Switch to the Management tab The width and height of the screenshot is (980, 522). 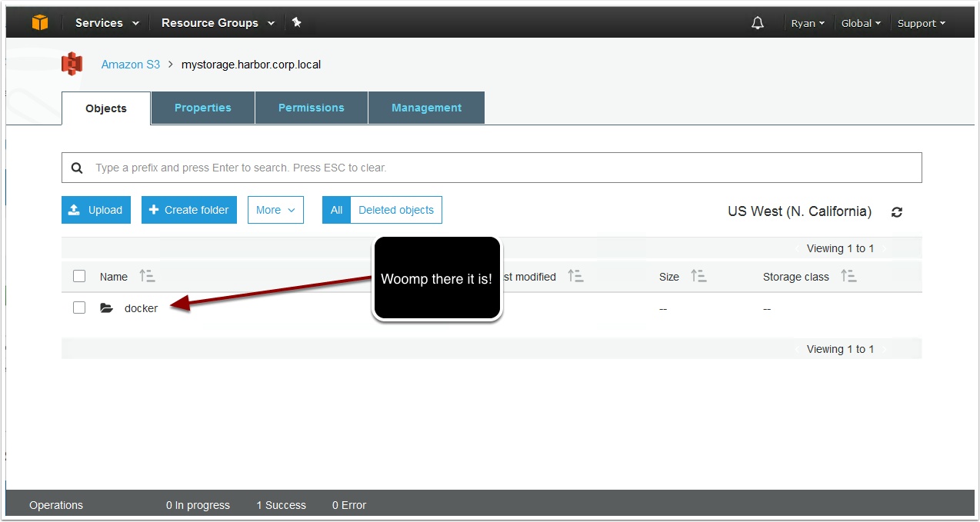click(427, 108)
